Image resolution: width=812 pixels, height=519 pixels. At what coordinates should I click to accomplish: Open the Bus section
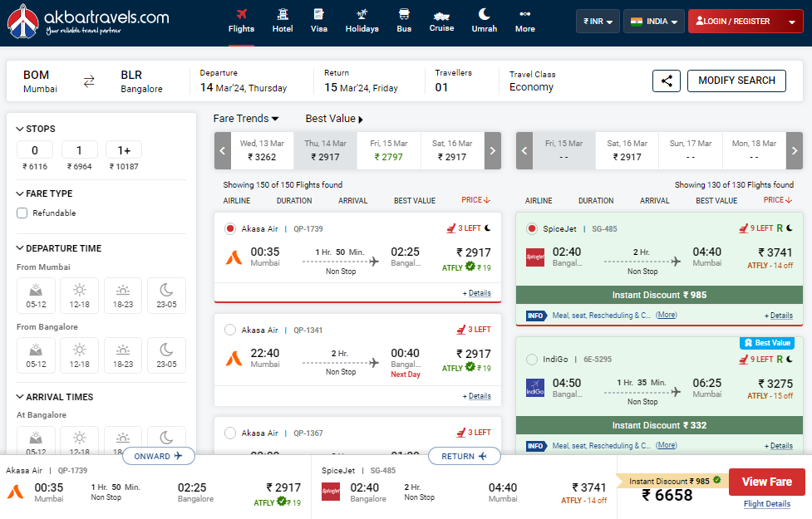404,22
